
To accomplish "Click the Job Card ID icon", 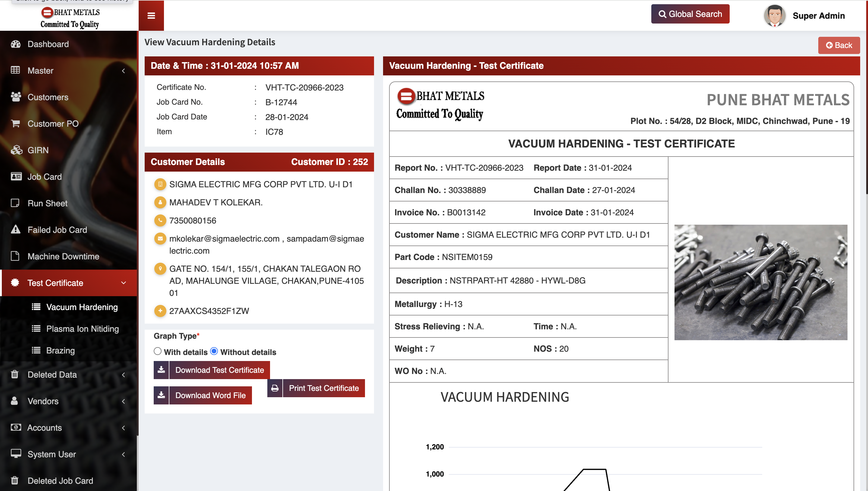I will point(16,176).
